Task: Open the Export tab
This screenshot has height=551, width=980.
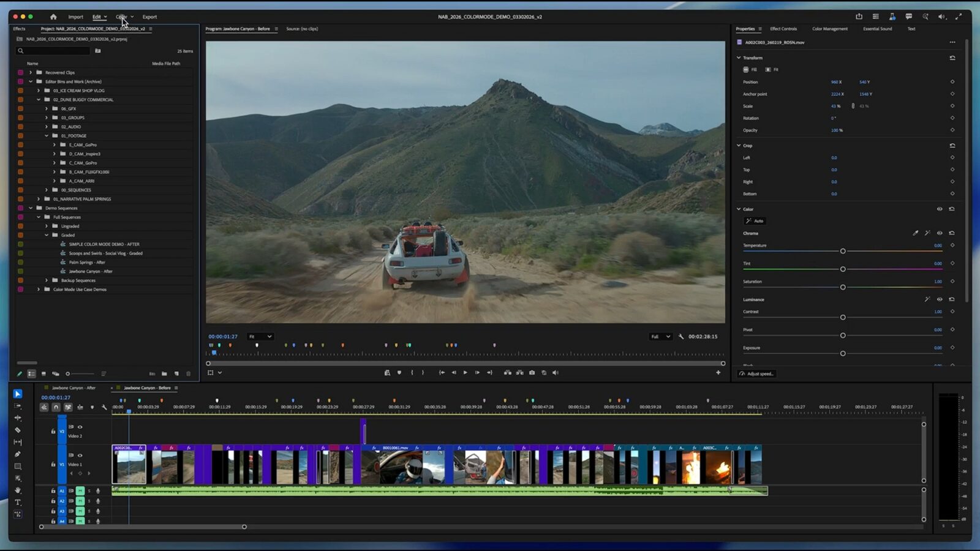Action: click(149, 17)
